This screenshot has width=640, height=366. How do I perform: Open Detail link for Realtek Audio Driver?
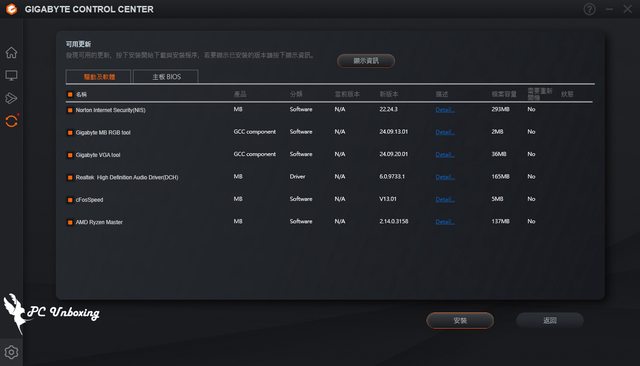445,177
